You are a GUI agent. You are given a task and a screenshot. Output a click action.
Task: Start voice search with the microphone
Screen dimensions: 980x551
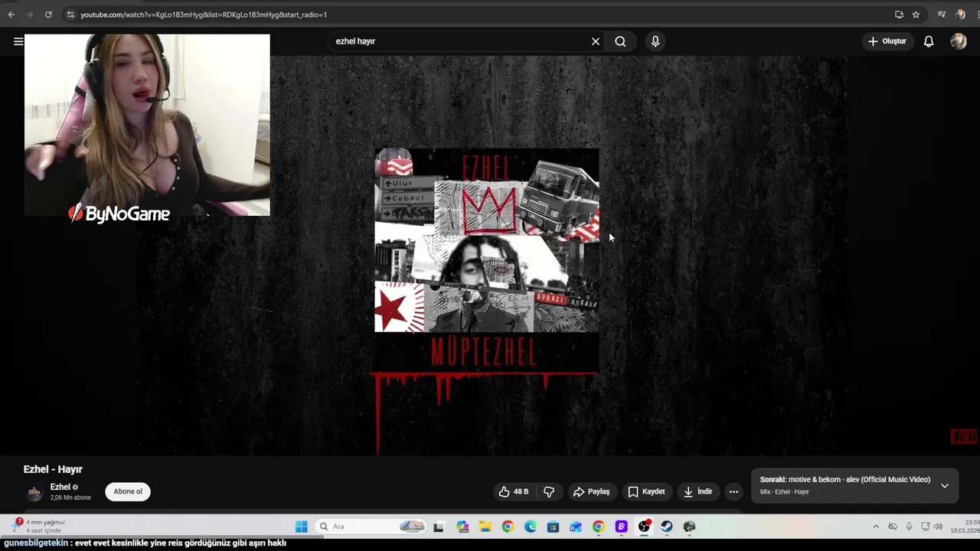pos(655,41)
